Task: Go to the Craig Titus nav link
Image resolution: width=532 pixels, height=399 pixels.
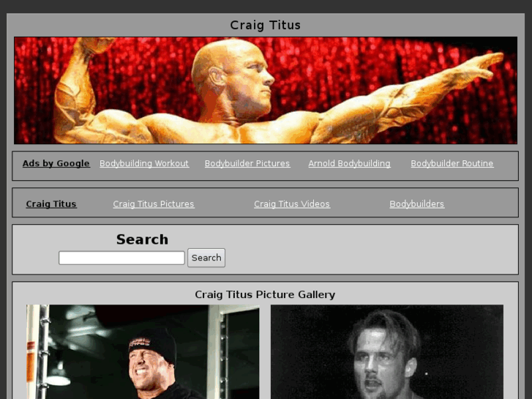Action: (51, 204)
